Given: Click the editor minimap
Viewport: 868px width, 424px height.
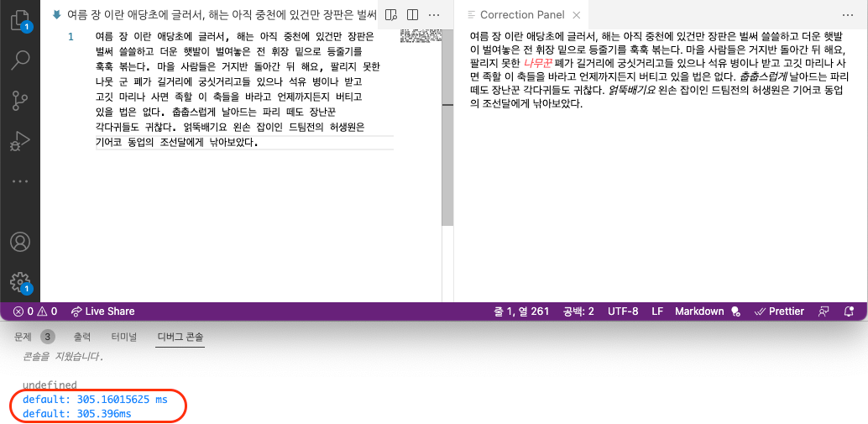Looking at the screenshot, I should [x=421, y=36].
